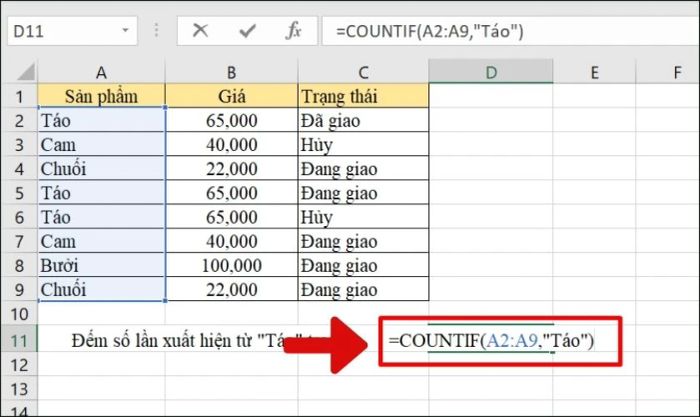Select cell A4 containing 'Chuối'
Viewport: 700px width, 417px height.
(101, 169)
